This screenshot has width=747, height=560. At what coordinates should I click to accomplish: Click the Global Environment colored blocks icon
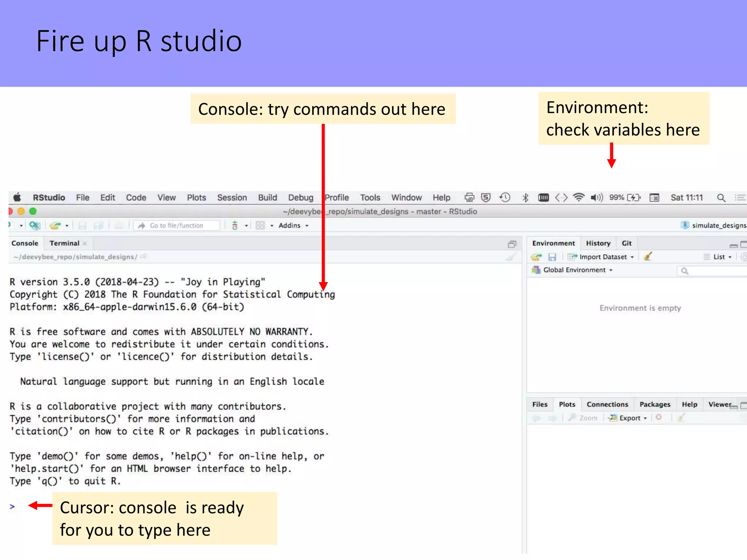pos(536,270)
